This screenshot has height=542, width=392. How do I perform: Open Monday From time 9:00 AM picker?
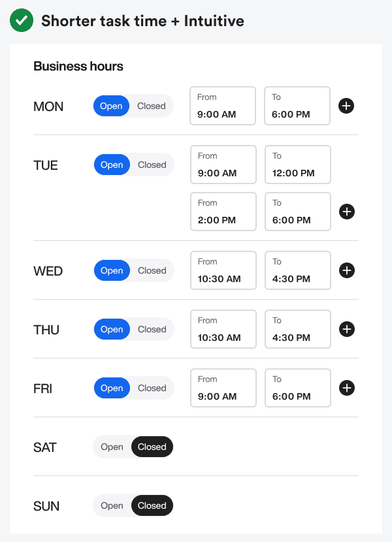(223, 106)
